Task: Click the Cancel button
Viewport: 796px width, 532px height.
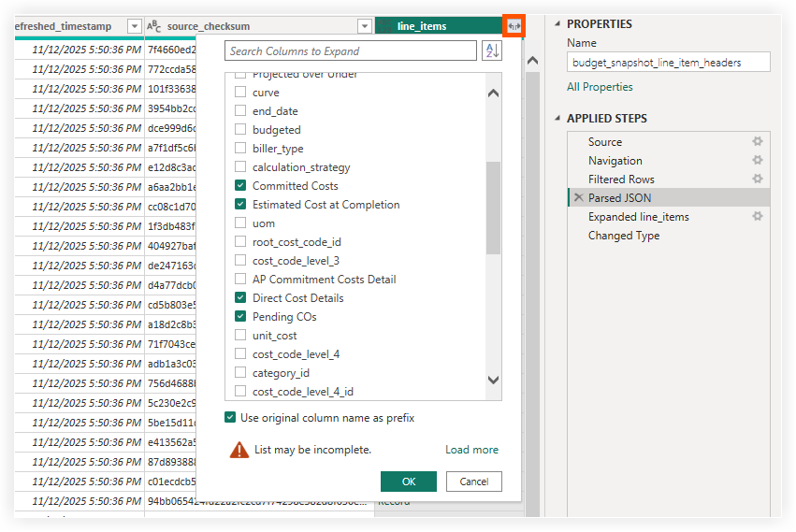Action: click(x=473, y=482)
